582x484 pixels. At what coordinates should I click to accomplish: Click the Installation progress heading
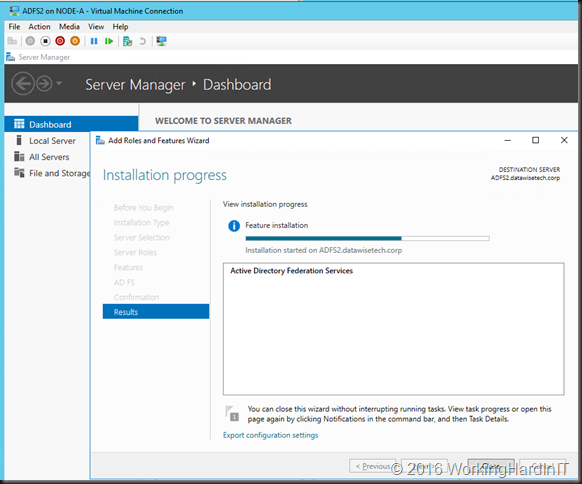click(x=164, y=175)
